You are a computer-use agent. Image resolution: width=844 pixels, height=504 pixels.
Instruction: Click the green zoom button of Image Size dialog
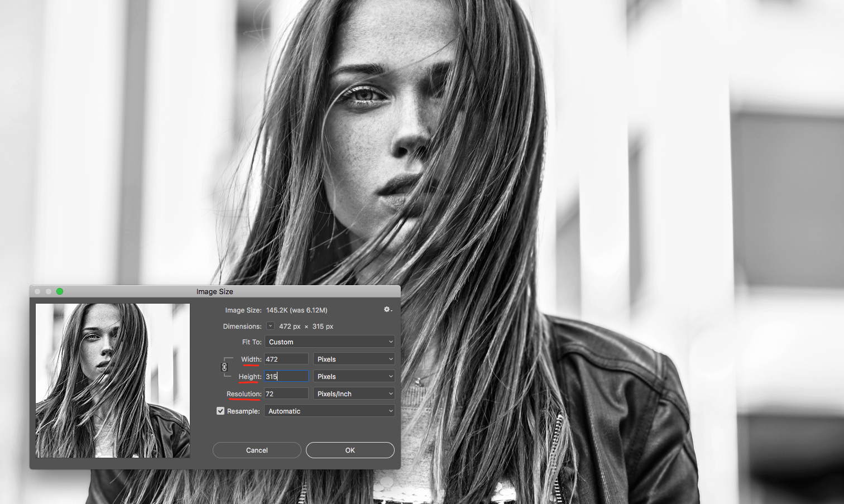tap(60, 291)
